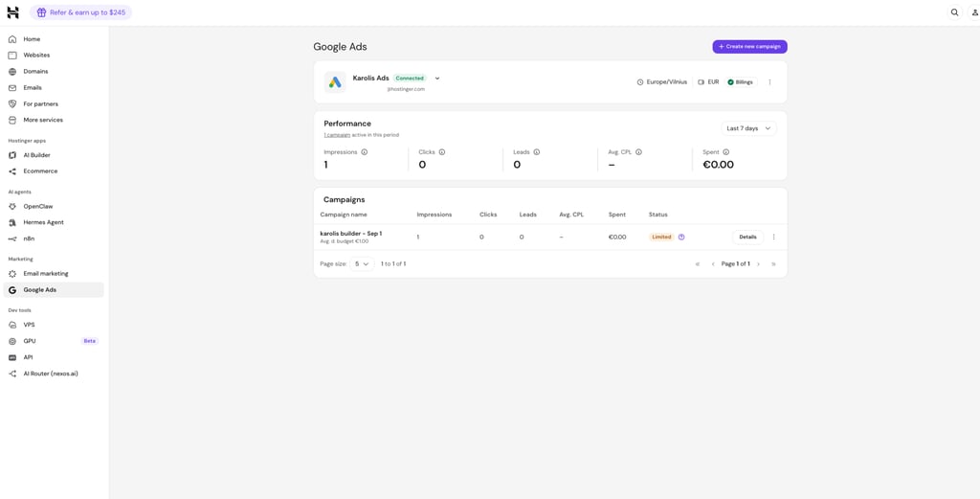Open Websites in the sidebar
The height and width of the screenshot is (499, 980).
click(x=54, y=56)
